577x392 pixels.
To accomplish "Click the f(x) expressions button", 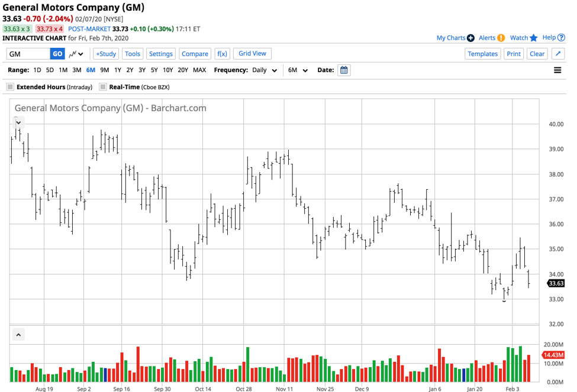I will [223, 54].
